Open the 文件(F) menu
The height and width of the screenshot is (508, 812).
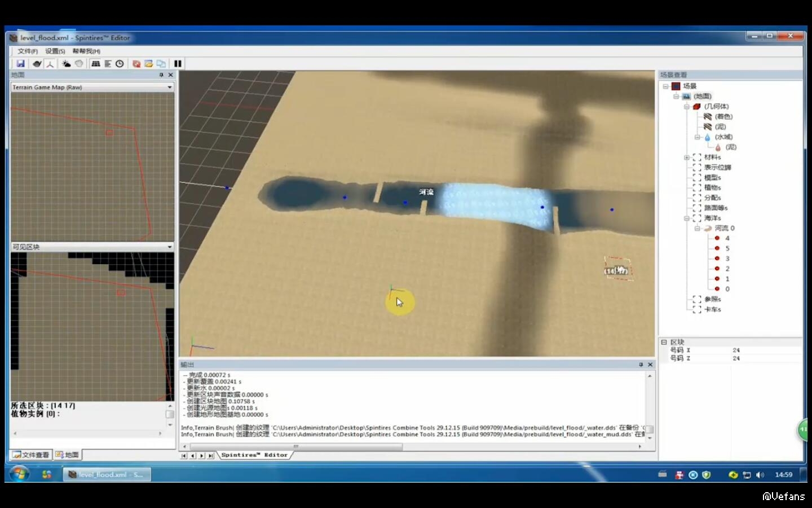(27, 51)
